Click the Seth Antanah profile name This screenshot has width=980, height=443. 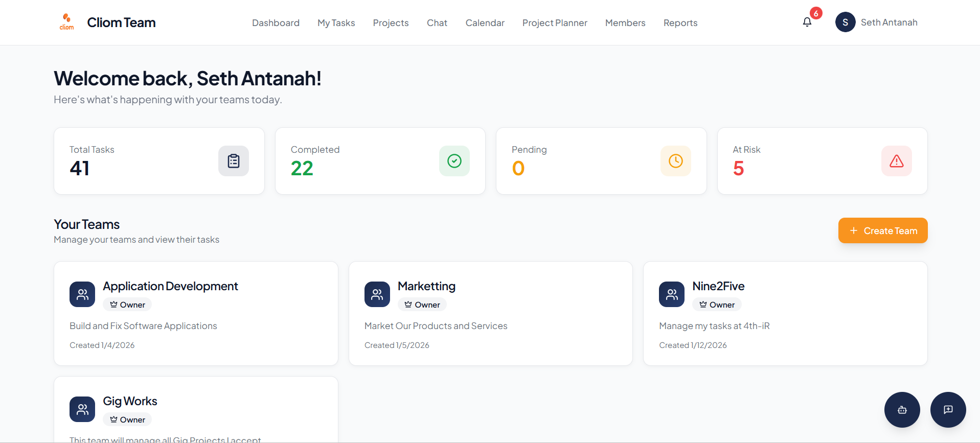pyautogui.click(x=888, y=22)
